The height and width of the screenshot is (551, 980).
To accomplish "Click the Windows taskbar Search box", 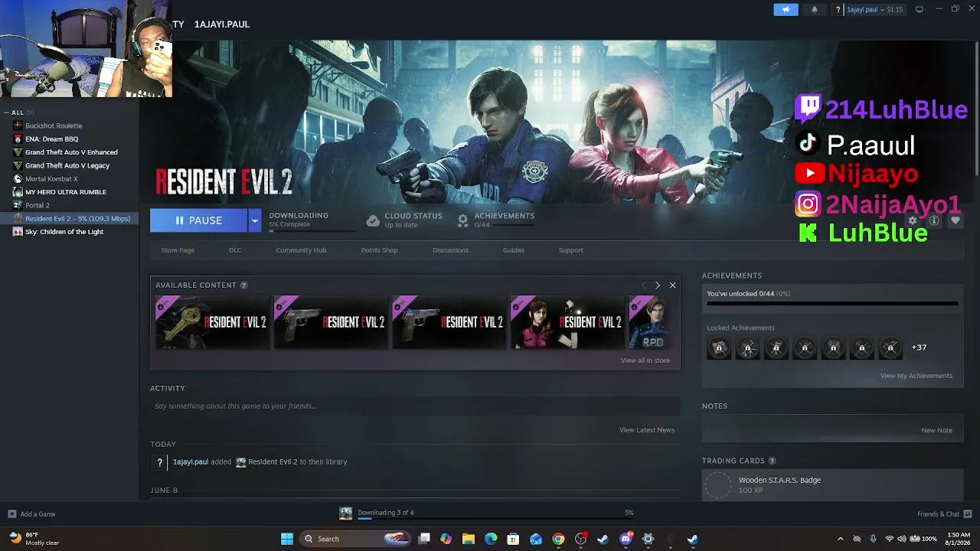I will click(x=354, y=539).
